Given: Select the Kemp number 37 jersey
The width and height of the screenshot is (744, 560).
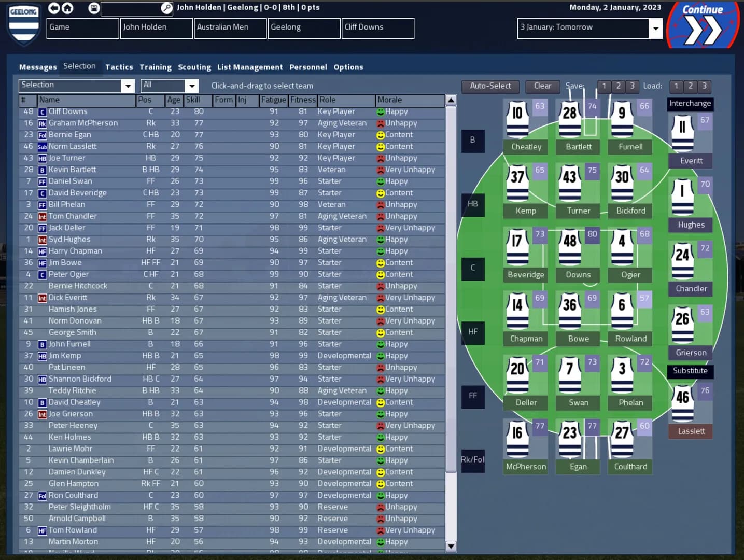Looking at the screenshot, I should coord(517,183).
